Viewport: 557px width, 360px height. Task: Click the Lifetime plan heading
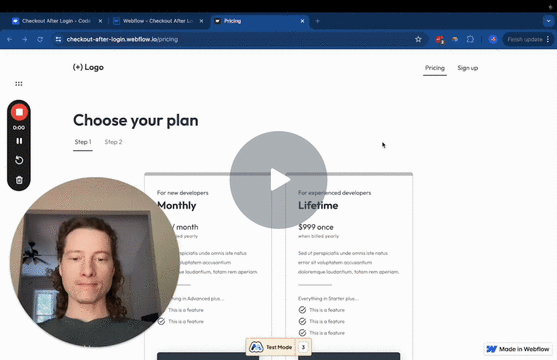click(318, 205)
